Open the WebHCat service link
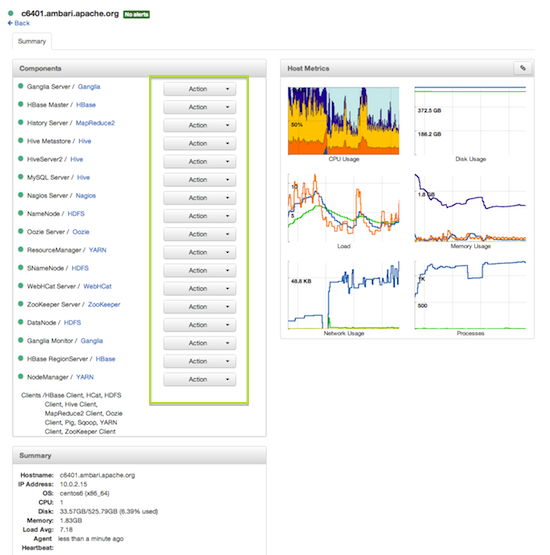This screenshot has height=555, width=550. coord(97,286)
